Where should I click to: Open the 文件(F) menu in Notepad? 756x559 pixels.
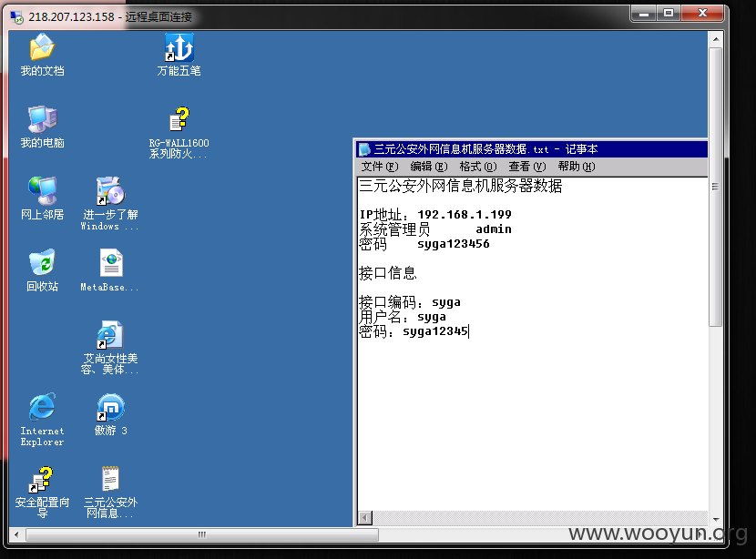(x=380, y=167)
